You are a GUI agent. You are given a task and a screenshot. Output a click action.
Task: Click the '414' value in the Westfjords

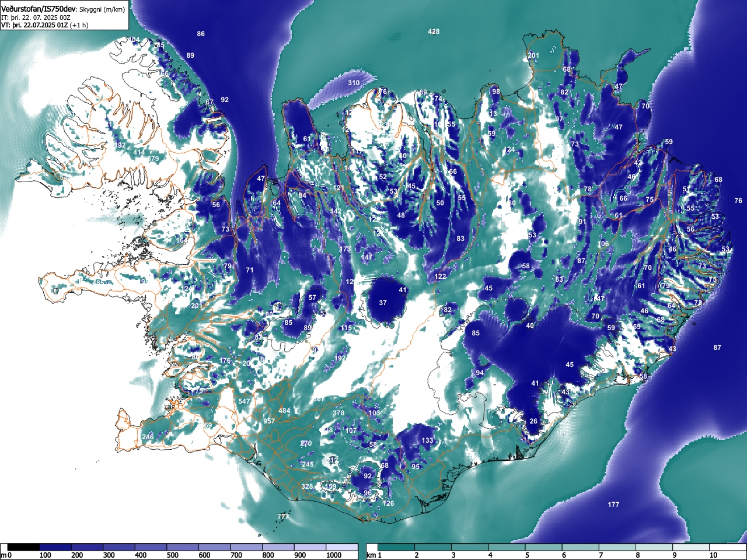click(x=139, y=152)
